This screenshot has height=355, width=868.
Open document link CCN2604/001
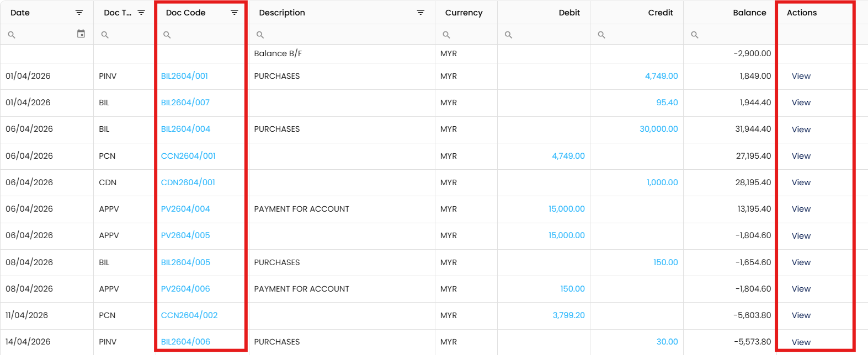click(x=188, y=156)
